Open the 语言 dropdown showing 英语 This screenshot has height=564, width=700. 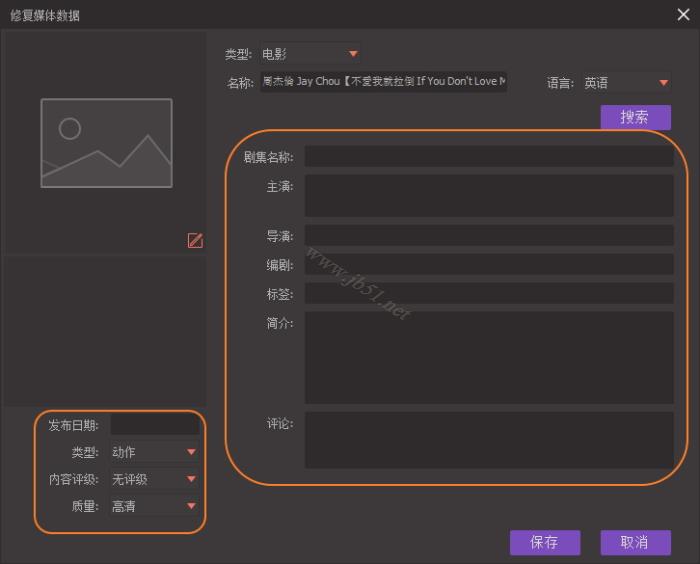[x=626, y=83]
